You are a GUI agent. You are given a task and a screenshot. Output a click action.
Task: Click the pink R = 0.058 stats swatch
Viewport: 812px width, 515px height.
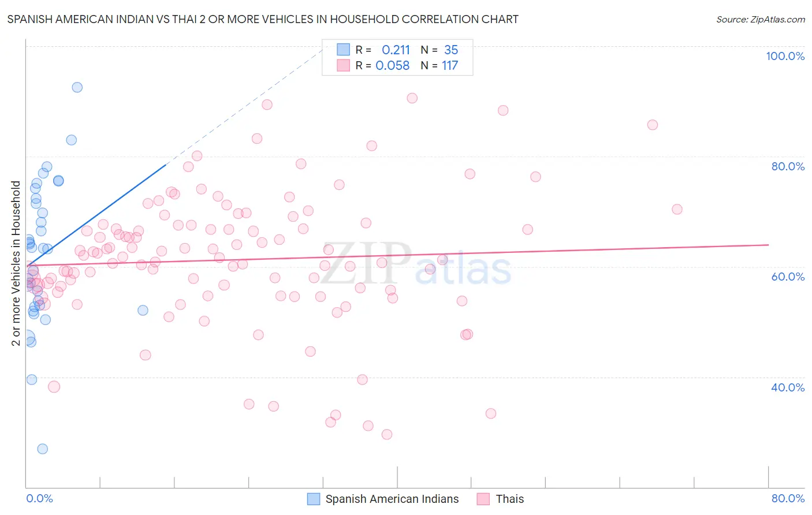pos(344,65)
